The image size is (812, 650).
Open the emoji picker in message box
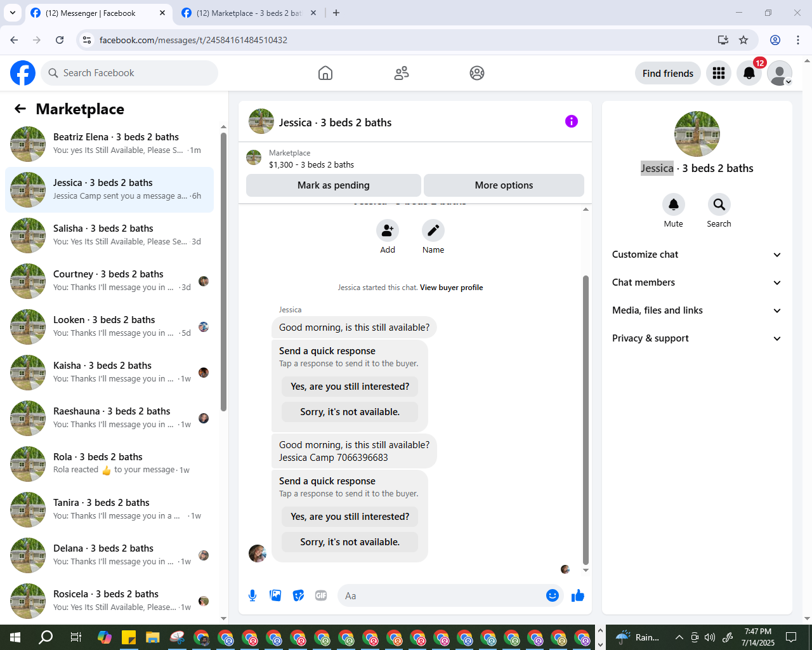(553, 595)
